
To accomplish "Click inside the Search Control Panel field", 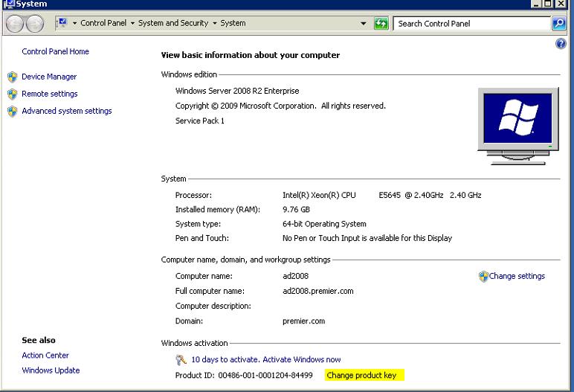I will pyautogui.click(x=471, y=24).
